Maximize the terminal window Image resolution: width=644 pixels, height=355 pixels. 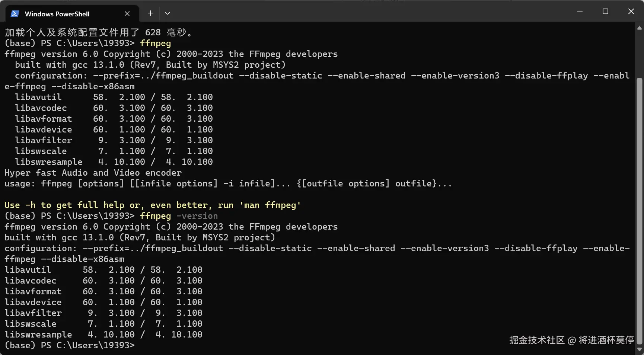tap(605, 12)
